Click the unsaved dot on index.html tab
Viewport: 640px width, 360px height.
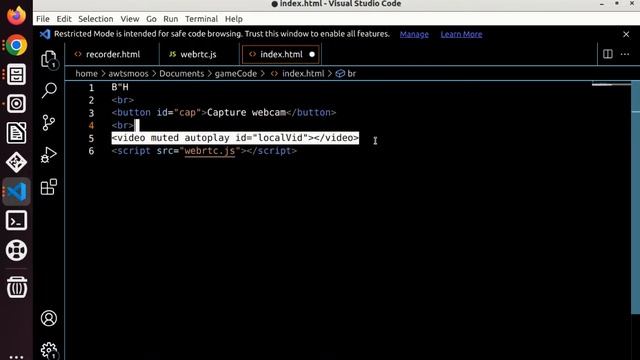[x=312, y=54]
